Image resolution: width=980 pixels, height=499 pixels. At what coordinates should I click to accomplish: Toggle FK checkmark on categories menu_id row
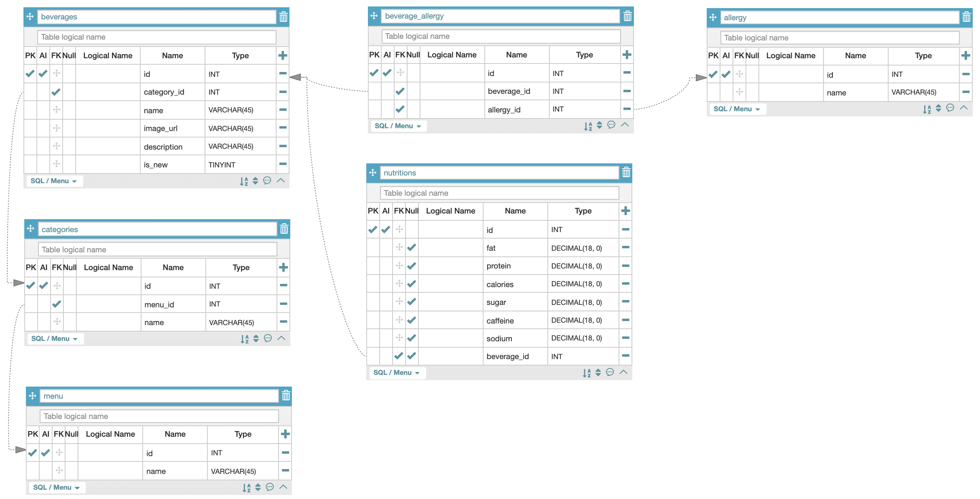coord(57,304)
